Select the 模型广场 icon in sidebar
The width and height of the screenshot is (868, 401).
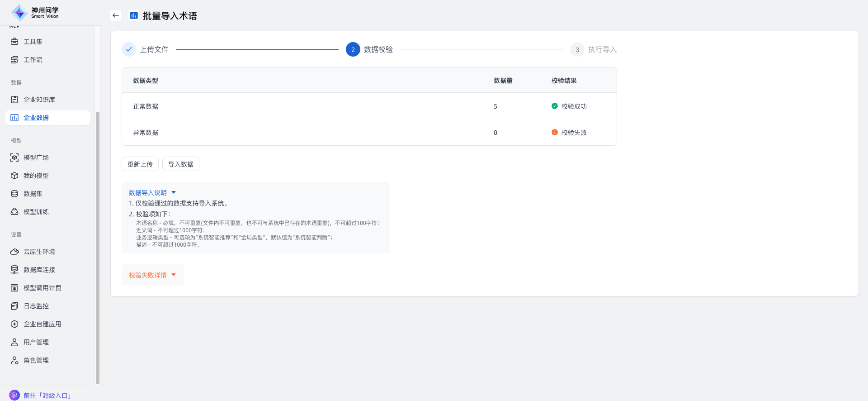(14, 158)
